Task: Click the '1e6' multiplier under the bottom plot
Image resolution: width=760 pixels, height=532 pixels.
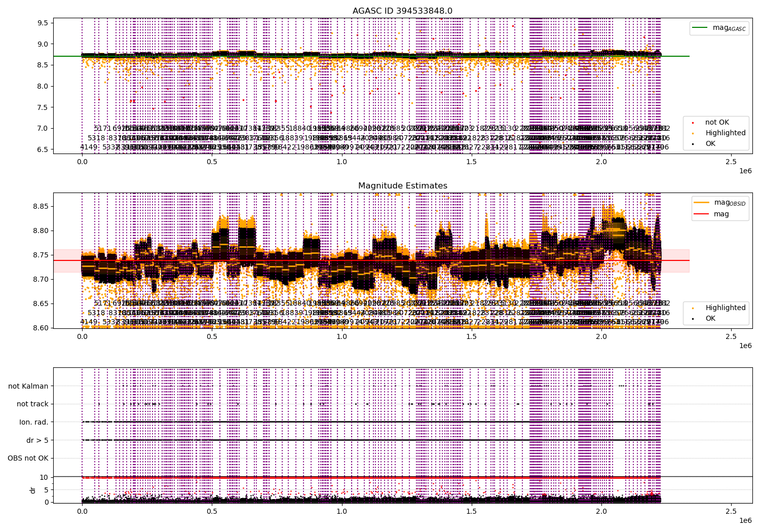Action: [x=745, y=520]
